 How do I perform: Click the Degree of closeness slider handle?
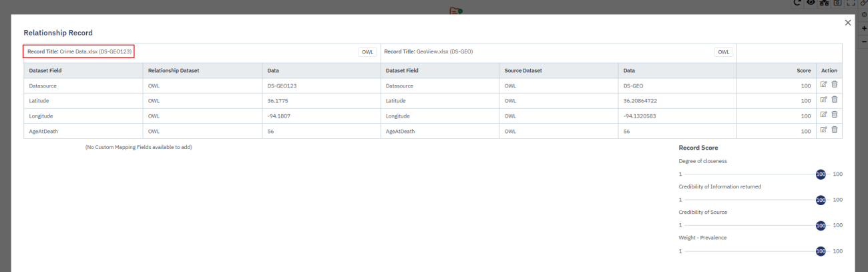[821, 174]
